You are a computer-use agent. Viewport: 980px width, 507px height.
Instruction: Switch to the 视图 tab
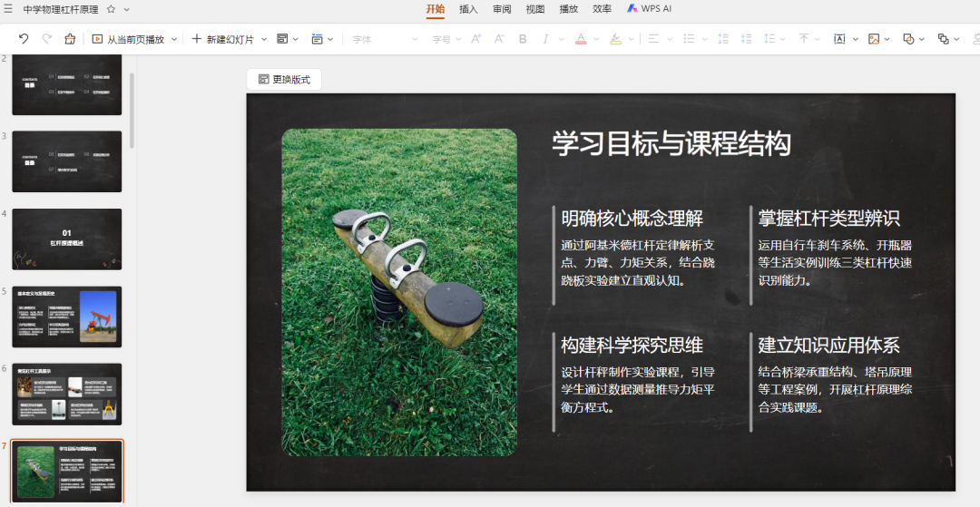tap(535, 9)
